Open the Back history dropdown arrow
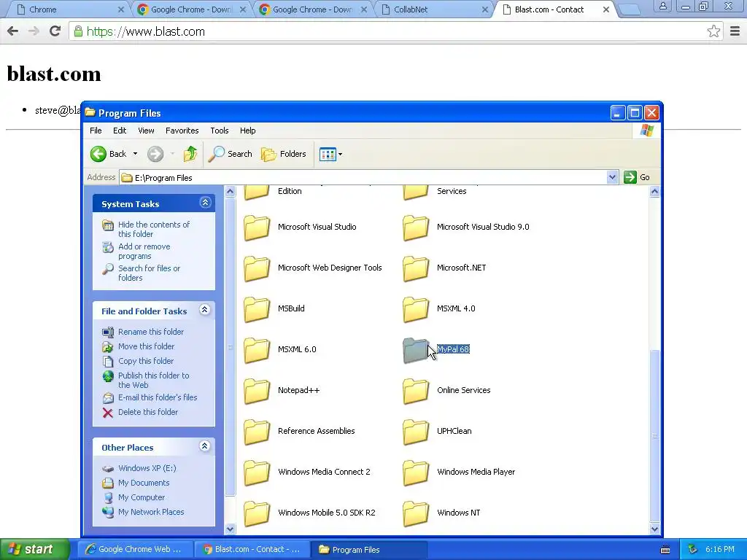Image resolution: width=747 pixels, height=560 pixels. point(135,154)
